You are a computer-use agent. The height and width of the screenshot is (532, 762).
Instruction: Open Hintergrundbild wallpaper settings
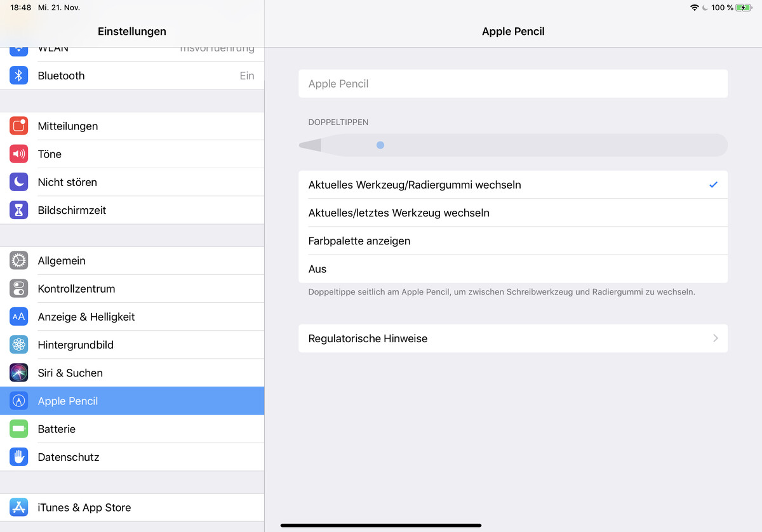(76, 345)
